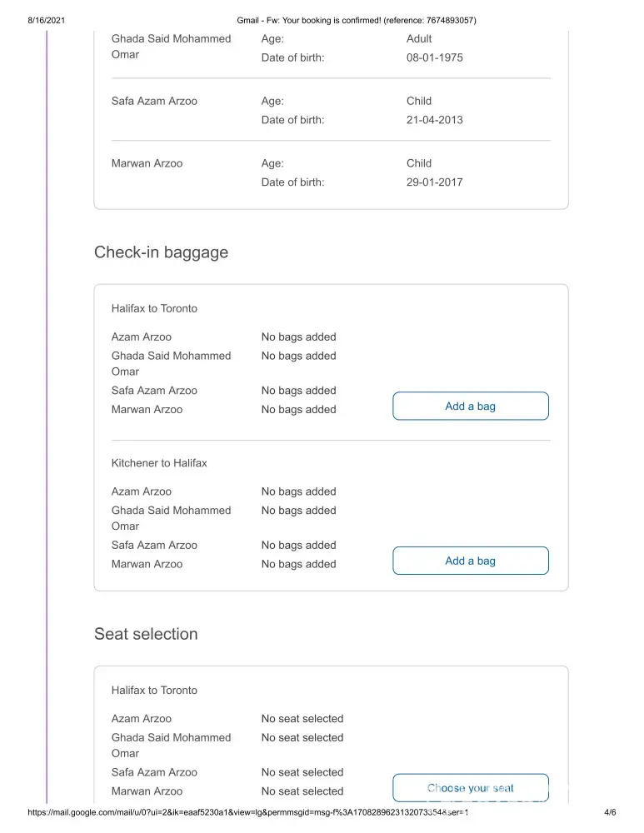Click the date of birth 29-01-2017

pos(435,182)
